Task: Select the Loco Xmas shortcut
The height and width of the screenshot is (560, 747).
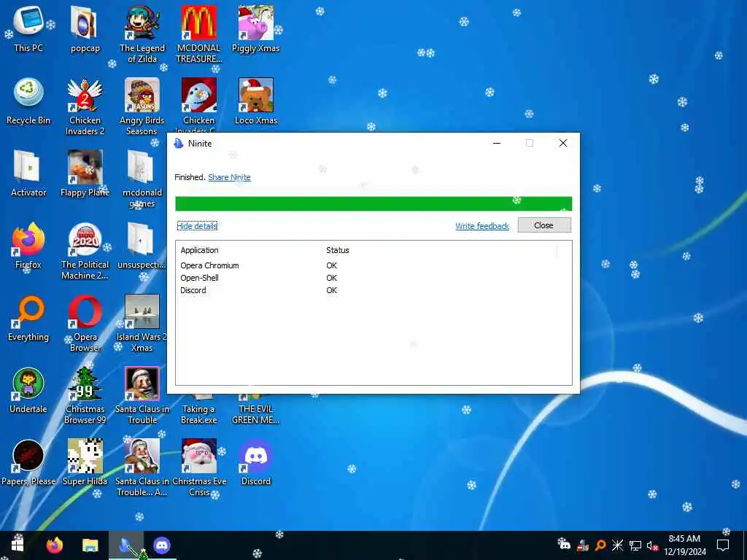Action: coord(256,102)
